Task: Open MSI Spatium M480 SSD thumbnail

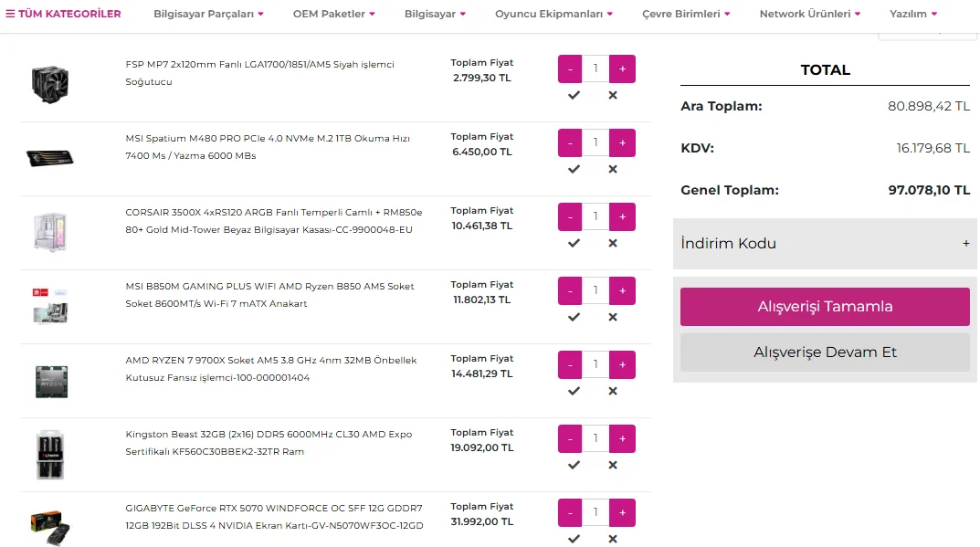Action: coord(50,158)
